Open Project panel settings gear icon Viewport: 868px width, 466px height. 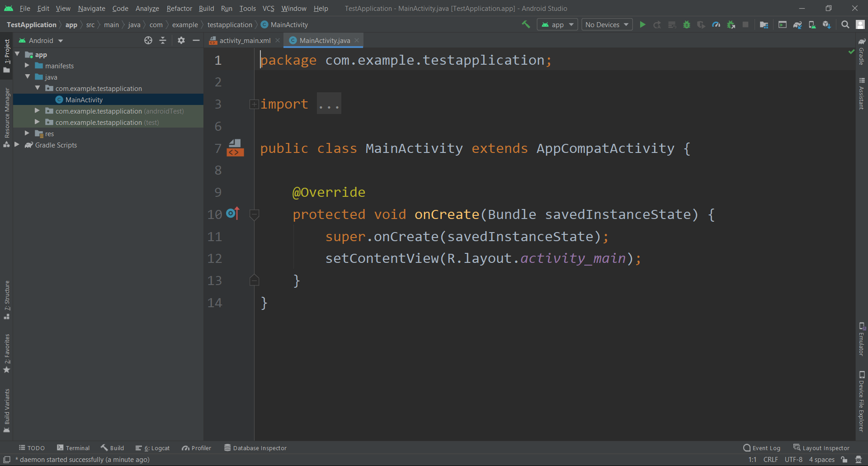pyautogui.click(x=181, y=40)
